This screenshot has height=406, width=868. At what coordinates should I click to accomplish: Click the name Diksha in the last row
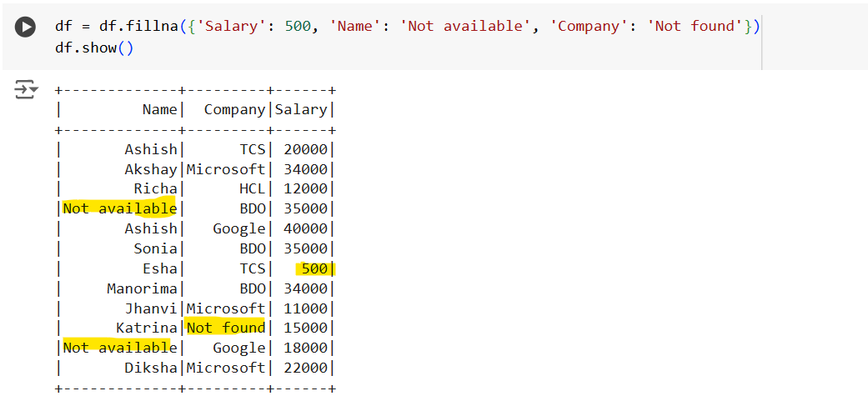pos(151,368)
